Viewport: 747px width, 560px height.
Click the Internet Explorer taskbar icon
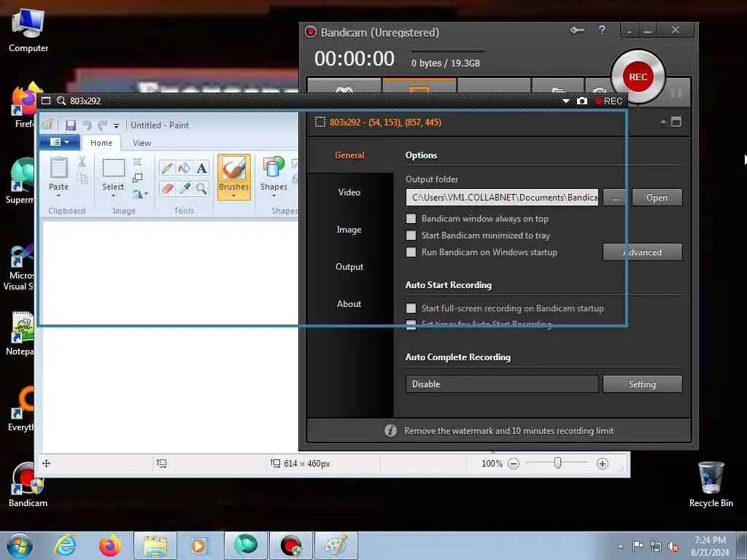click(65, 545)
